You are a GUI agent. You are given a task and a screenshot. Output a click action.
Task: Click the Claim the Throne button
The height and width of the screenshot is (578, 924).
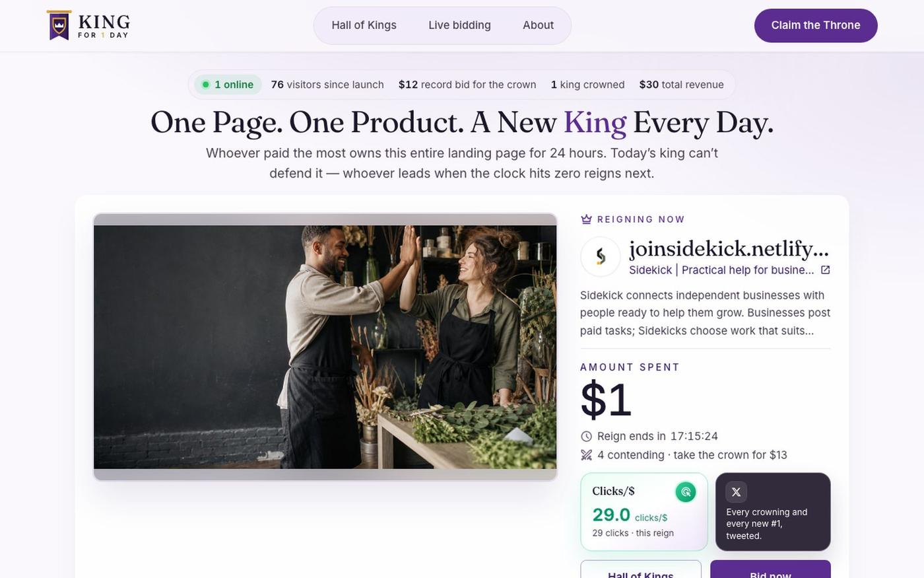816,26
